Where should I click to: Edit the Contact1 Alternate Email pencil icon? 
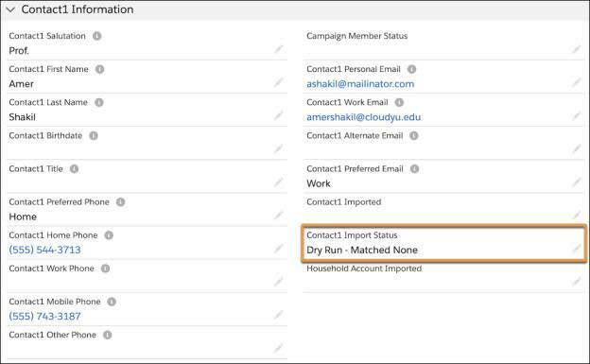pos(577,149)
